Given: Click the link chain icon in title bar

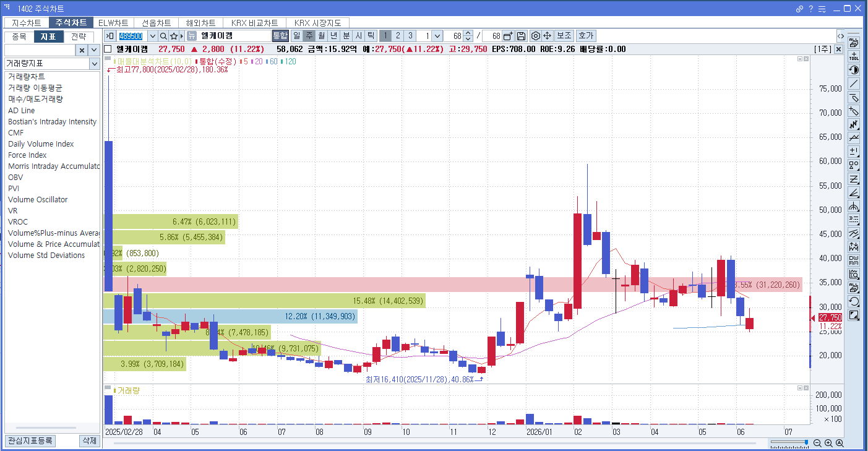Looking at the screenshot, I should click(x=799, y=9).
